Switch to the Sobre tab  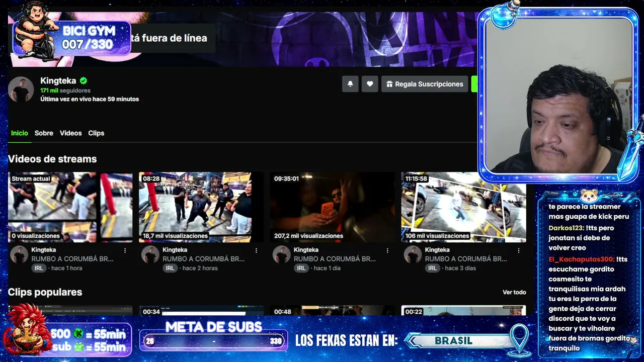(44, 133)
